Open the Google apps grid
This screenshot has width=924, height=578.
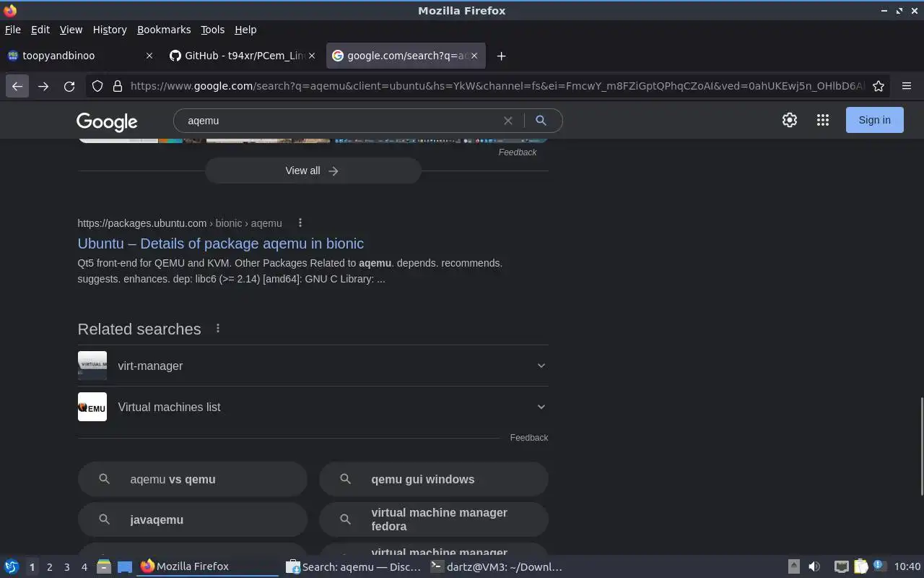(x=823, y=120)
